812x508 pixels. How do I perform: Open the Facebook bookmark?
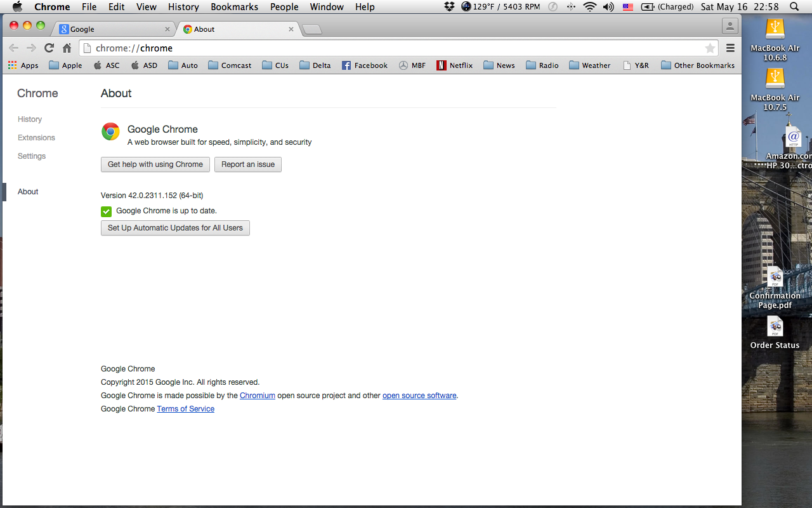click(365, 65)
